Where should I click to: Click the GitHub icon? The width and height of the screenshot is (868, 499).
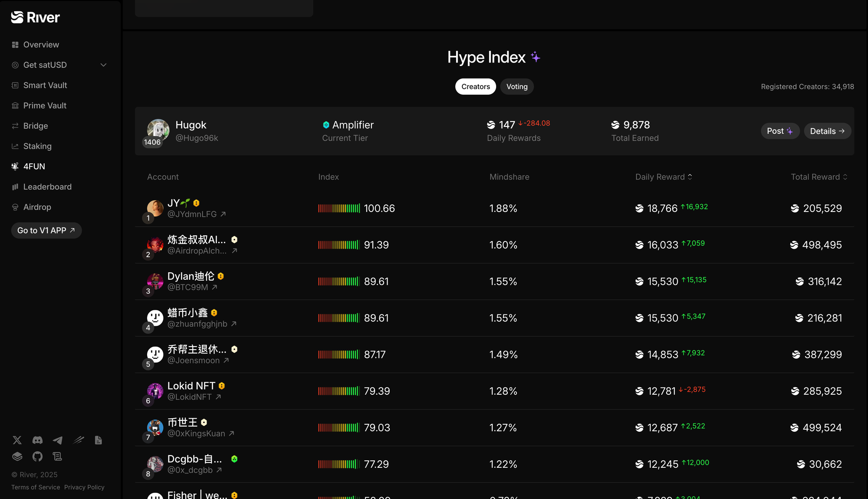[37, 456]
